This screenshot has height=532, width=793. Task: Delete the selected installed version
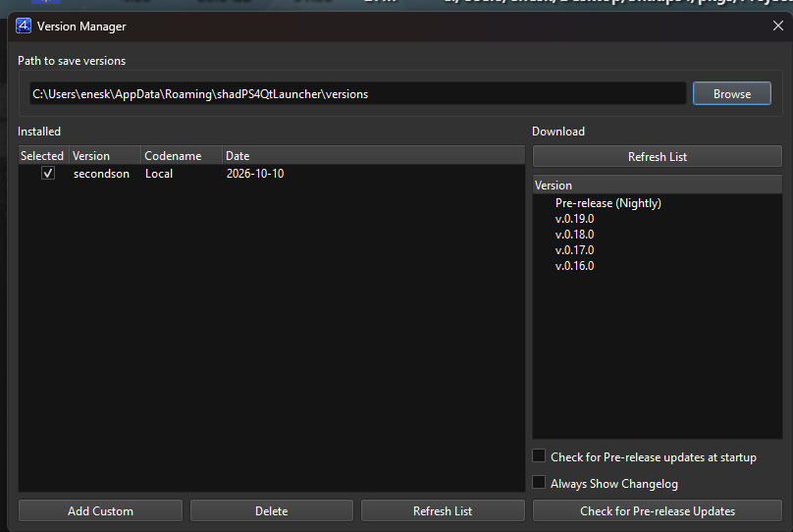[272, 510]
